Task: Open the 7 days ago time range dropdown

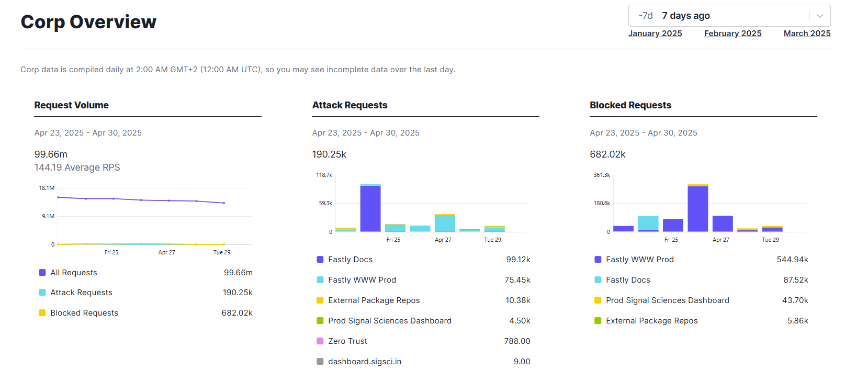Action: coord(729,16)
